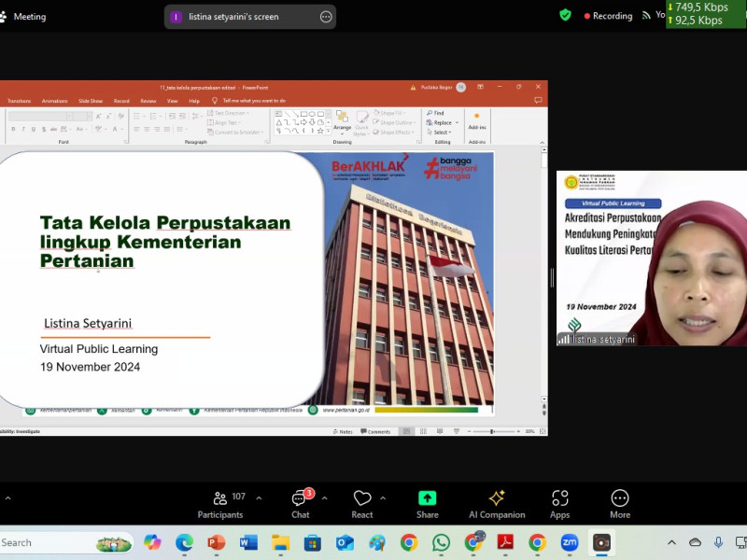
Task: Click the Recording indicator
Action: 608,16
